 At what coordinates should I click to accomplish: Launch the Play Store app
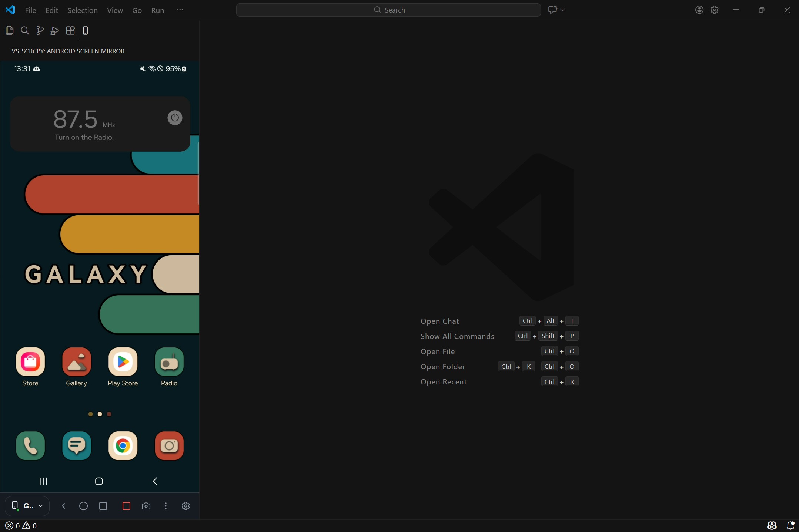pos(123,362)
